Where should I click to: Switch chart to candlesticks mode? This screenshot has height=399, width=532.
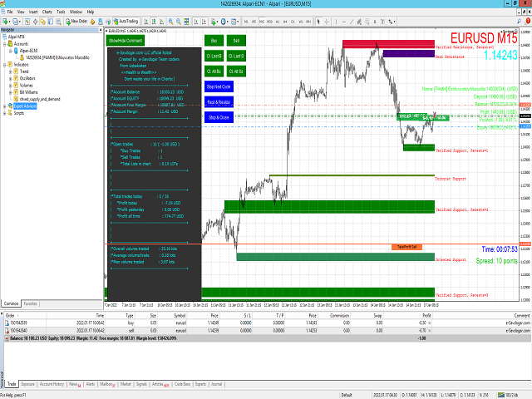[x=154, y=22]
